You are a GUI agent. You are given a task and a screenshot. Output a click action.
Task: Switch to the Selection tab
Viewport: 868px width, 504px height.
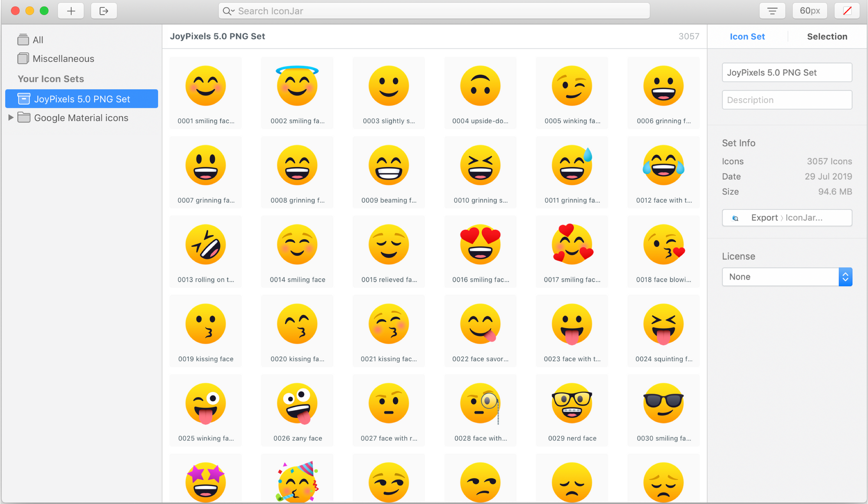827,36
